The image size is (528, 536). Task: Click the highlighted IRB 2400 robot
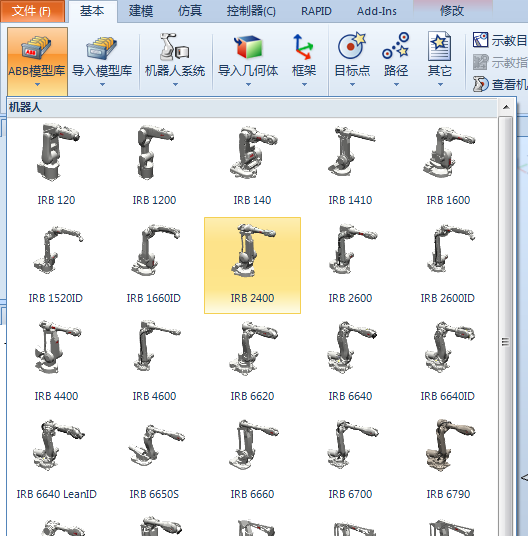pos(252,265)
